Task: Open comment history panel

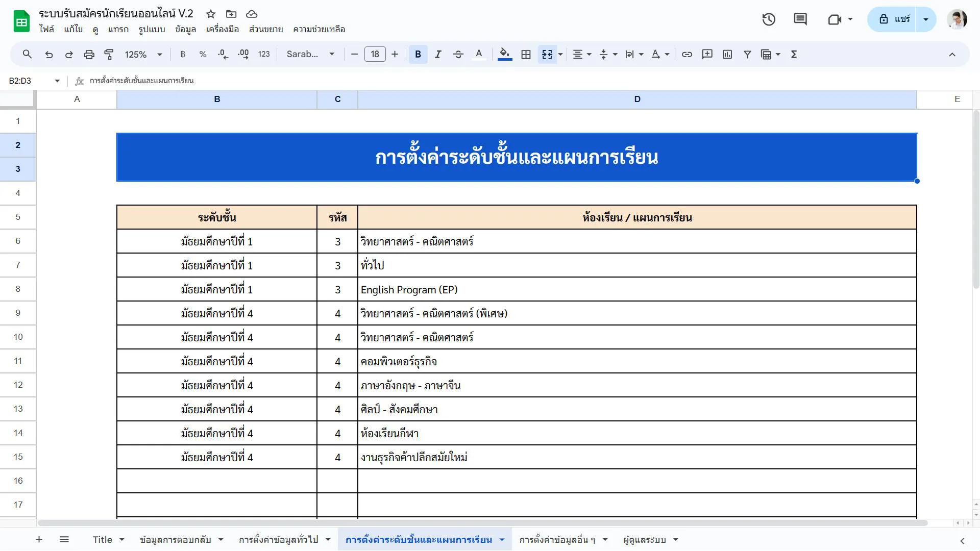Action: click(800, 19)
